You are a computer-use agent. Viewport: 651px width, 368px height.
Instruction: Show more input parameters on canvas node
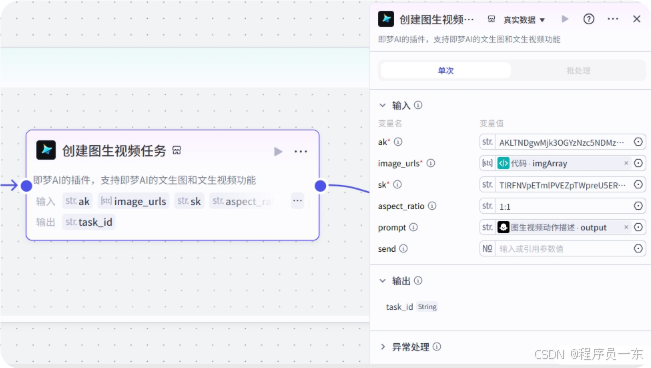[297, 201]
